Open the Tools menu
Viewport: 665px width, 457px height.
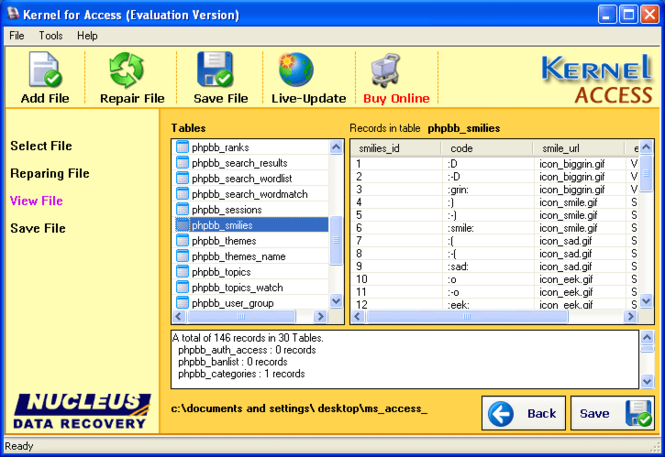point(51,36)
